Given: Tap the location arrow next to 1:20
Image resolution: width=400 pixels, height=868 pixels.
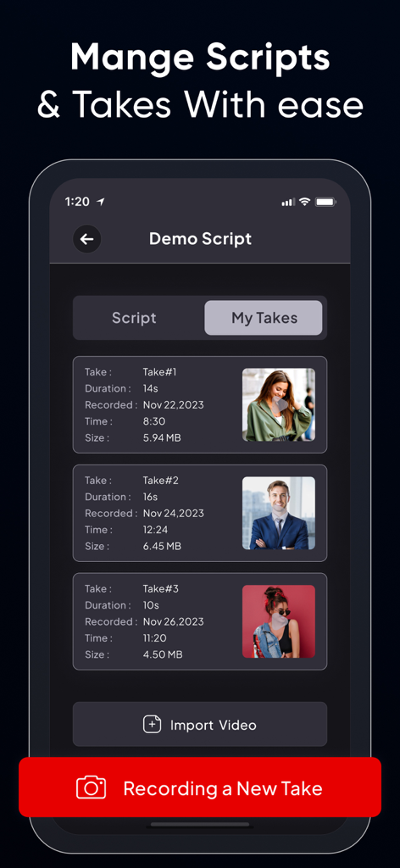Looking at the screenshot, I should [x=101, y=202].
